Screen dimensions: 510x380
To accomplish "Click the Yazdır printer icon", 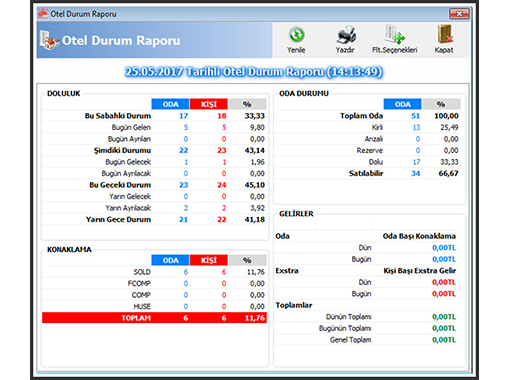I will coord(346,35).
